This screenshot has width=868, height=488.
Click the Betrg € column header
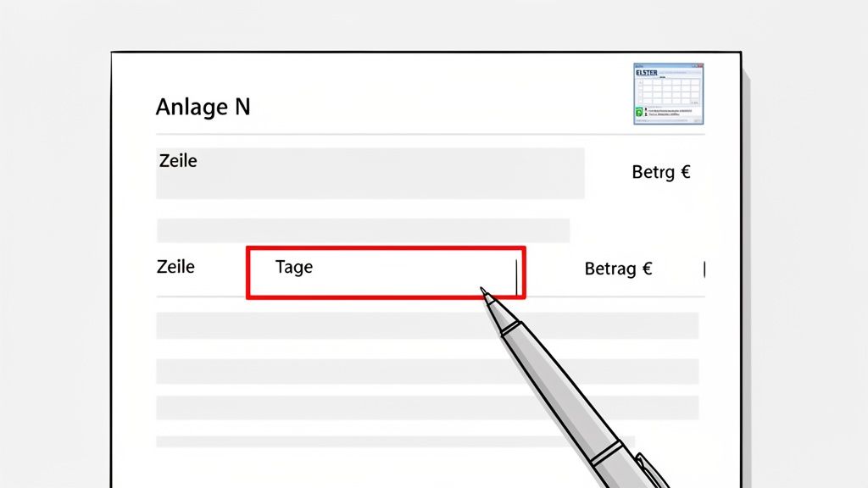coord(661,172)
